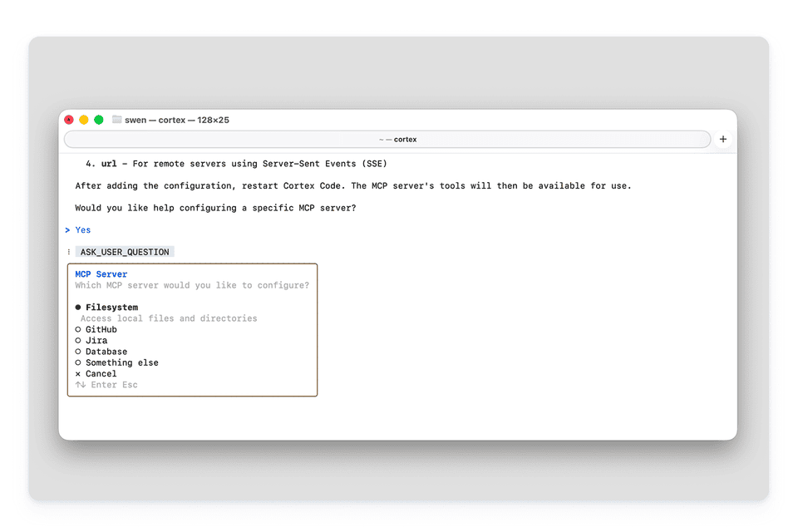Click the × icon next to Cancel
This screenshot has width=798, height=532.
pos(77,373)
